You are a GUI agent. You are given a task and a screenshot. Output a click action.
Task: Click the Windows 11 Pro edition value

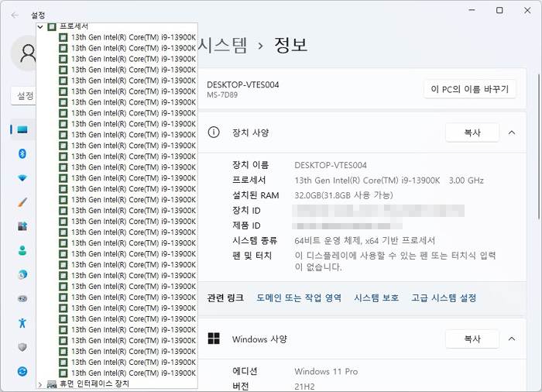point(326,372)
